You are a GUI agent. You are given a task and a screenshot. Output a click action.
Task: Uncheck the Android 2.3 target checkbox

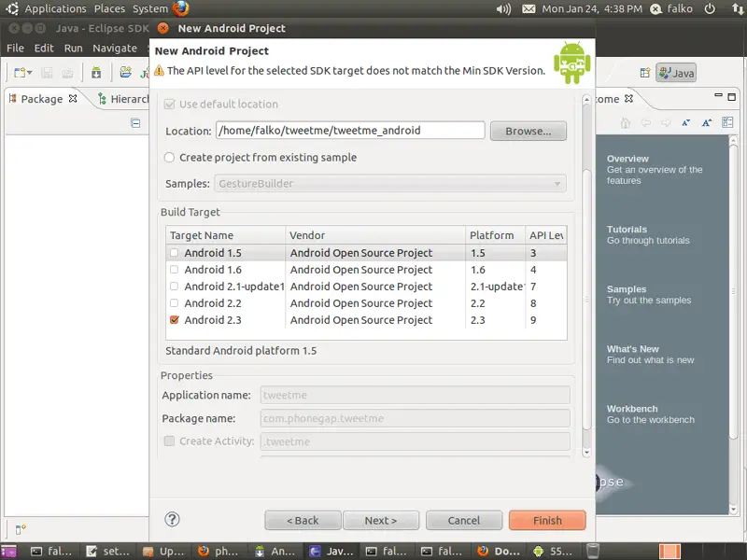(x=175, y=320)
